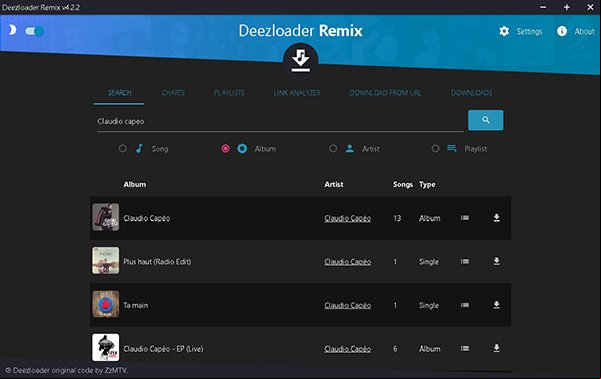Click the Artist column header

(334, 184)
